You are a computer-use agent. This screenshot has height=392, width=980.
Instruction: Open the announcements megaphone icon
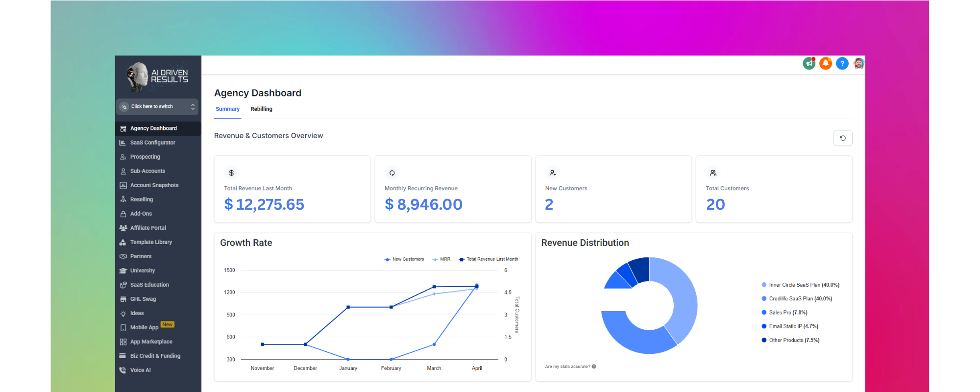tap(809, 63)
